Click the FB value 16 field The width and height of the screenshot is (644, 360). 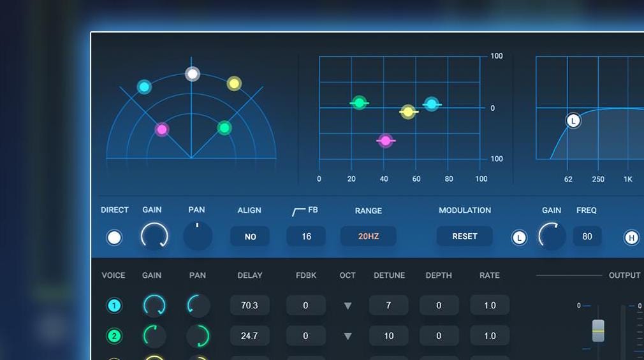pyautogui.click(x=306, y=236)
